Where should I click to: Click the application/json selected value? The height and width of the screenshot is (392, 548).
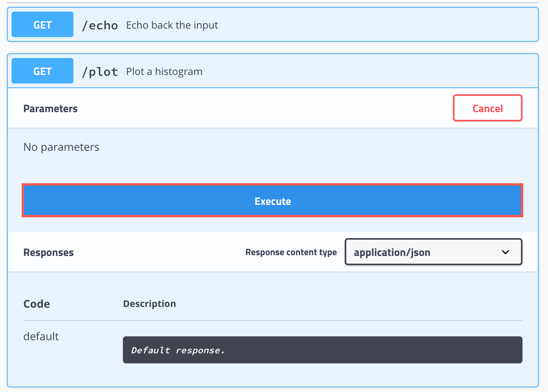pos(392,252)
